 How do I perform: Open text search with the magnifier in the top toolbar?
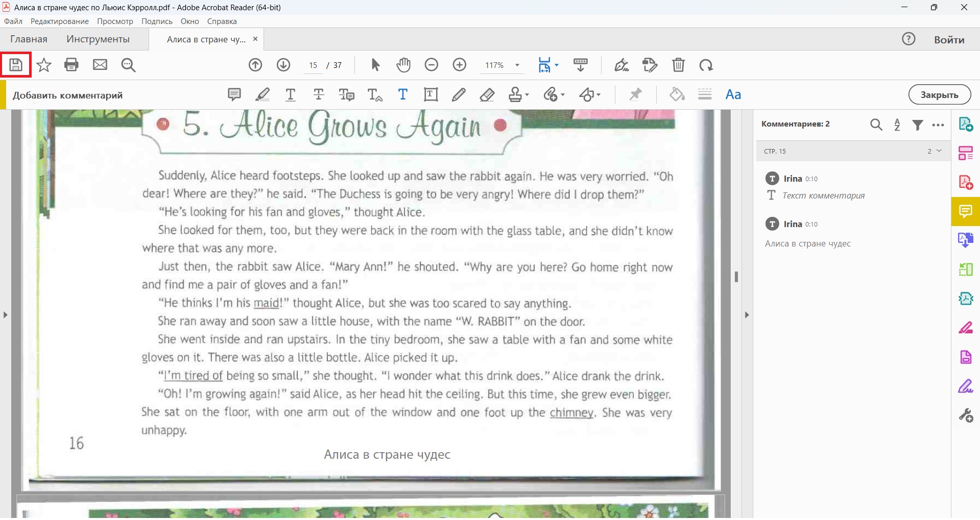128,65
